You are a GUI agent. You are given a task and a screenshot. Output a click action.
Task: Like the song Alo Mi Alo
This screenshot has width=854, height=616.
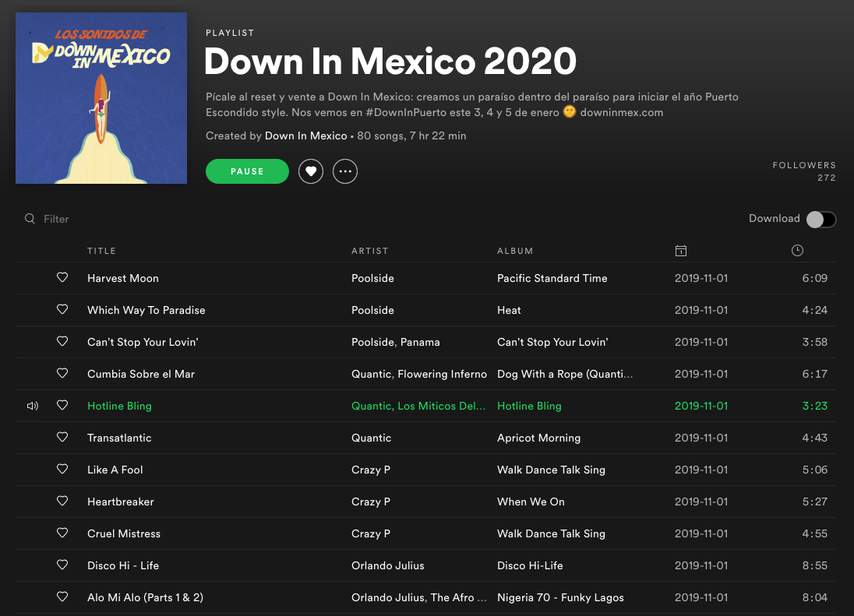point(62,597)
